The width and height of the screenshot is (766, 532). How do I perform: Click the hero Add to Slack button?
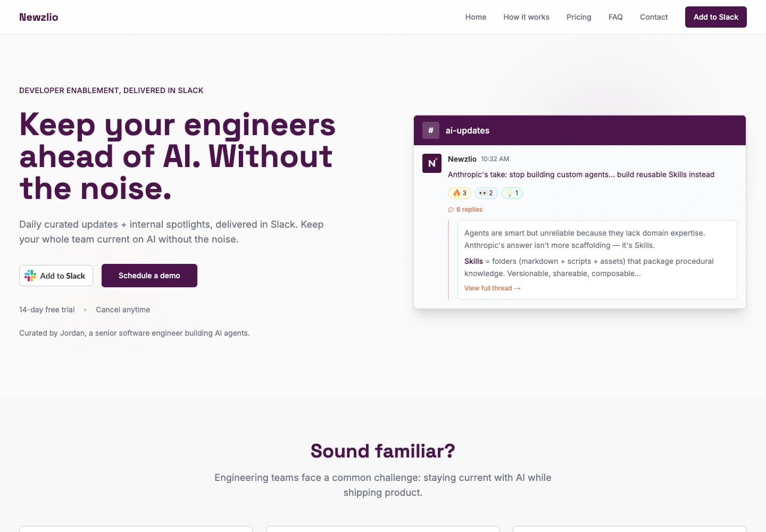(x=56, y=276)
